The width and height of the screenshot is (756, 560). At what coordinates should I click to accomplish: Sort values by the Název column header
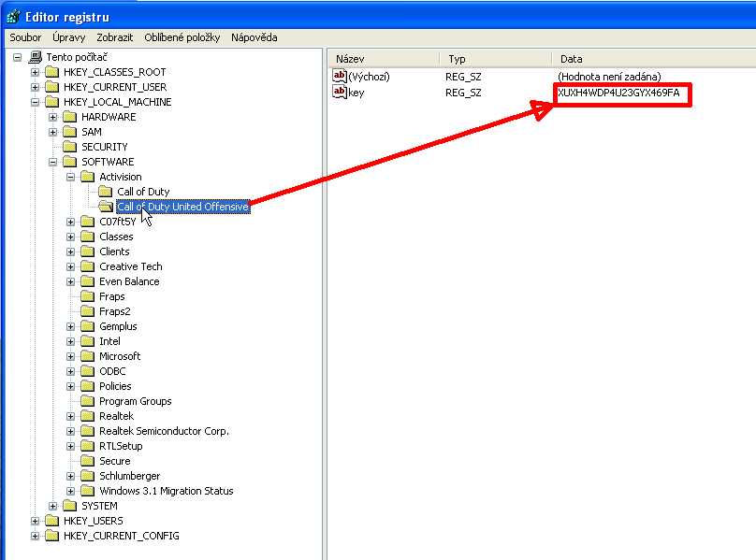[384, 59]
